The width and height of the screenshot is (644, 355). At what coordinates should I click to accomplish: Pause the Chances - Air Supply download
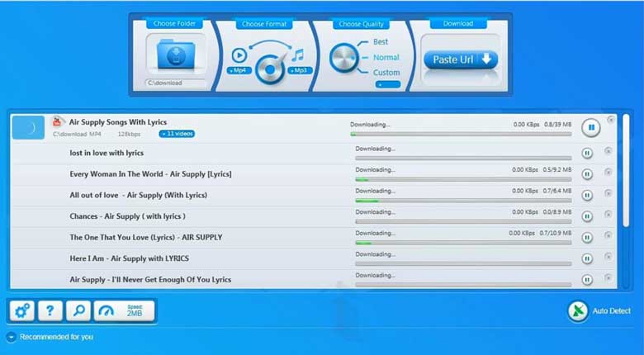[x=587, y=216]
